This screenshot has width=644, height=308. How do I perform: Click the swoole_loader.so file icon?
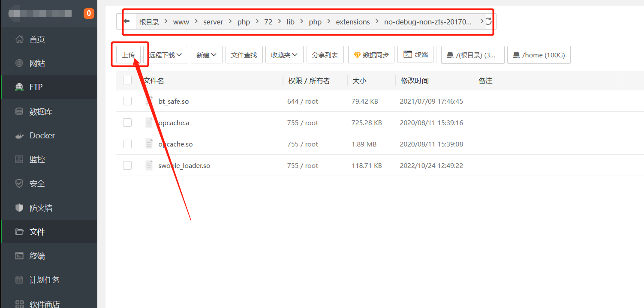point(149,165)
